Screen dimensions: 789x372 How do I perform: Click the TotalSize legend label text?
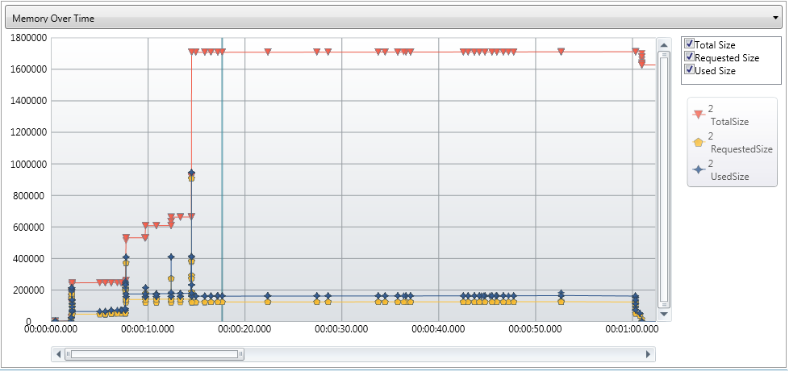[x=730, y=121]
